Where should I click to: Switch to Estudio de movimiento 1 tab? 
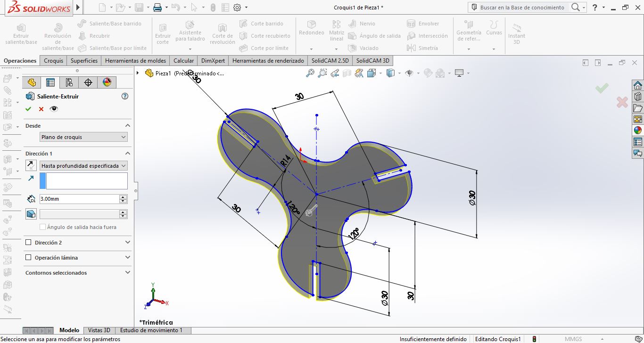pos(151,330)
